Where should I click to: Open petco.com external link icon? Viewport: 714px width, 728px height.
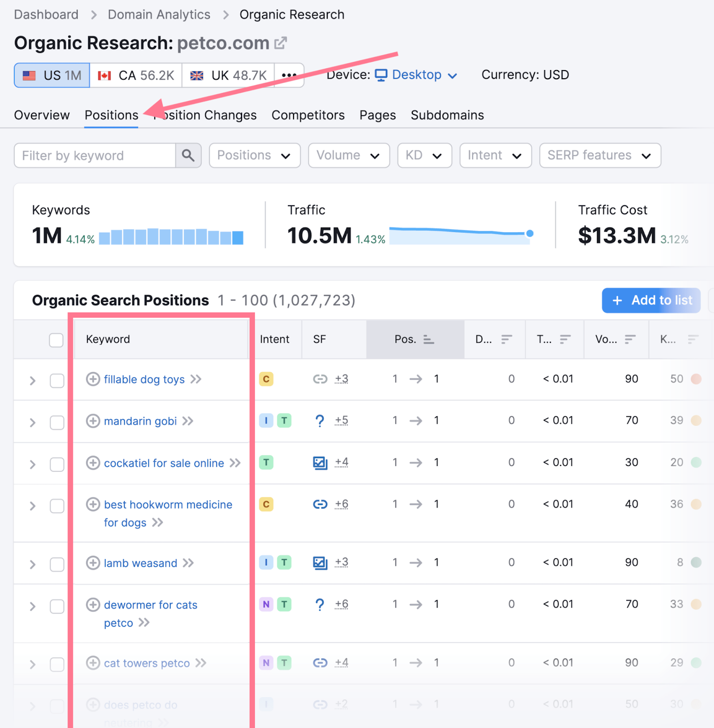click(280, 43)
